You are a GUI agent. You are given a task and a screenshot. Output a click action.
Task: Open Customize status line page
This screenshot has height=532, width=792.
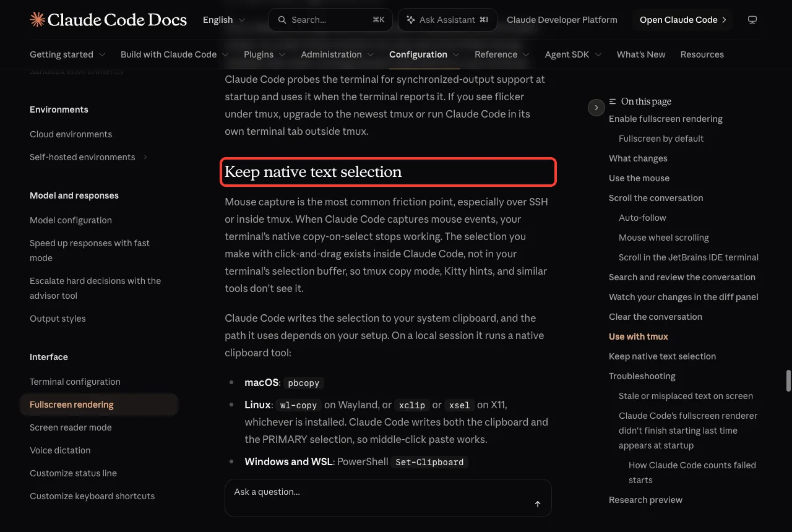pos(73,473)
